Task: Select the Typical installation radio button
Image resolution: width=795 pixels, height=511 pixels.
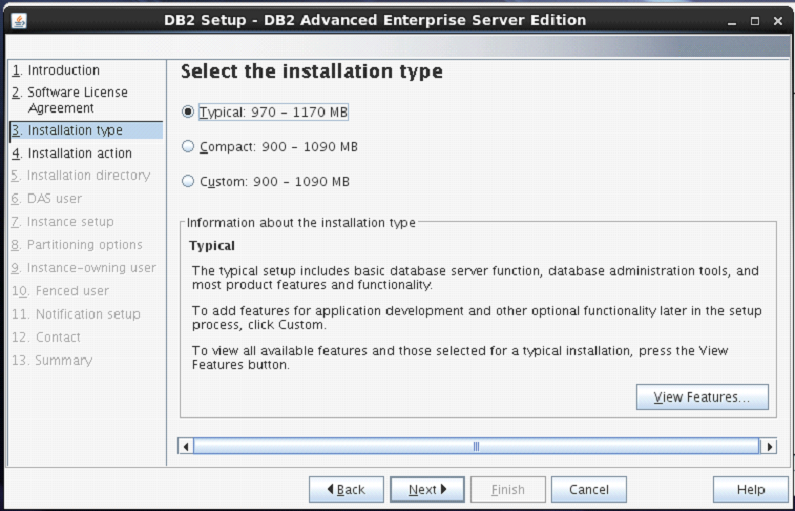Action: click(x=188, y=112)
